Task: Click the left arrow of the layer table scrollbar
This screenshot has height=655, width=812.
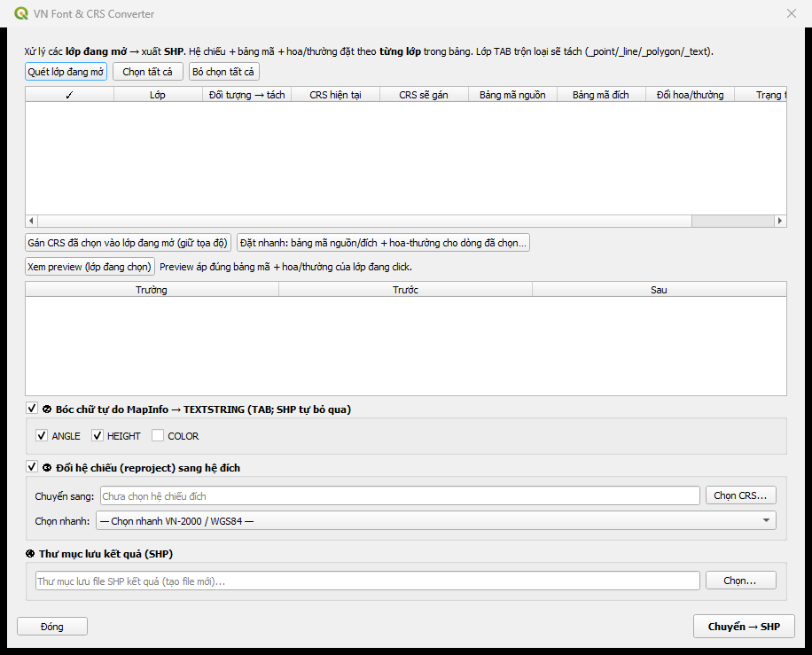Action: 31,221
